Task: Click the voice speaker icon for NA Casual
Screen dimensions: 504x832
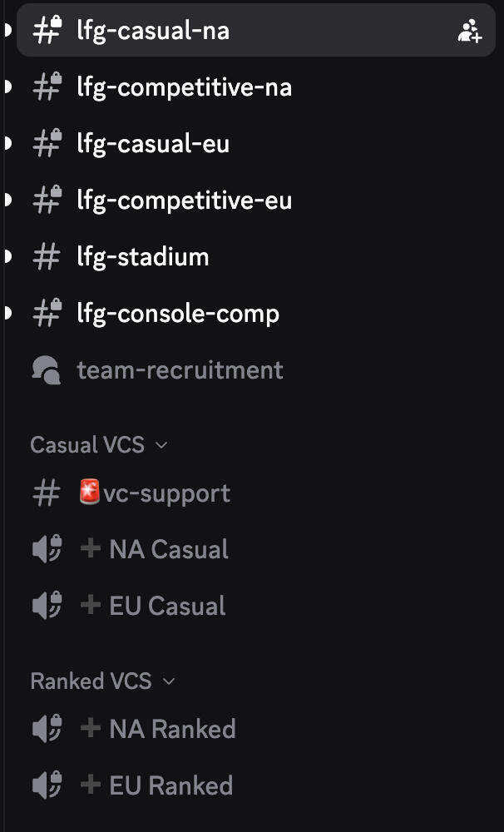Action: click(x=47, y=550)
